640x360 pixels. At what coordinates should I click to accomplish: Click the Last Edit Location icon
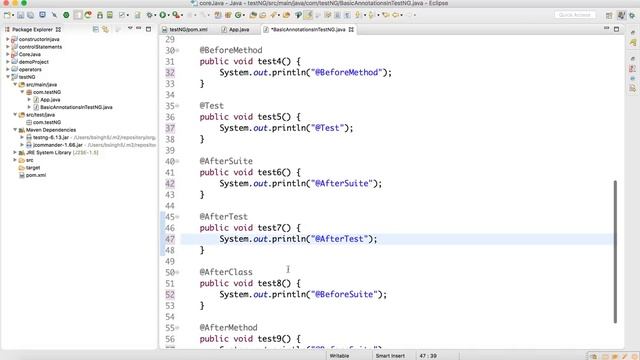click(x=385, y=15)
